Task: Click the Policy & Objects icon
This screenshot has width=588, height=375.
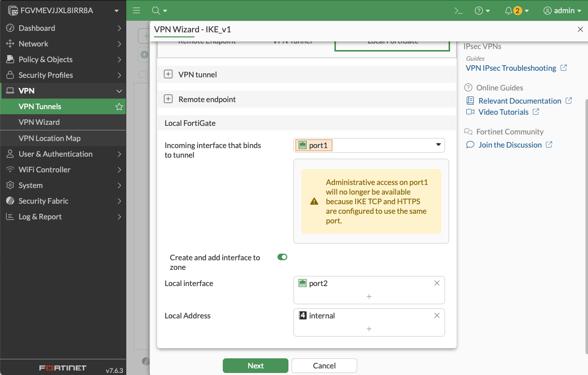Action: click(x=10, y=59)
